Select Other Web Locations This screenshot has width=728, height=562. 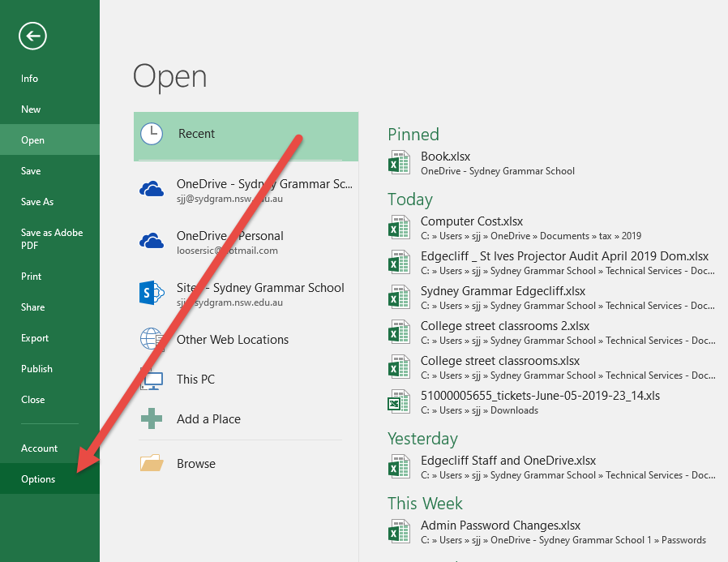pos(246,340)
